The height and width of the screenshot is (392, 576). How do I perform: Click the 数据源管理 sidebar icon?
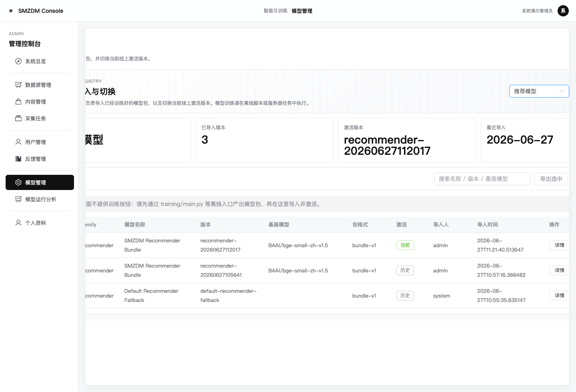(18, 85)
